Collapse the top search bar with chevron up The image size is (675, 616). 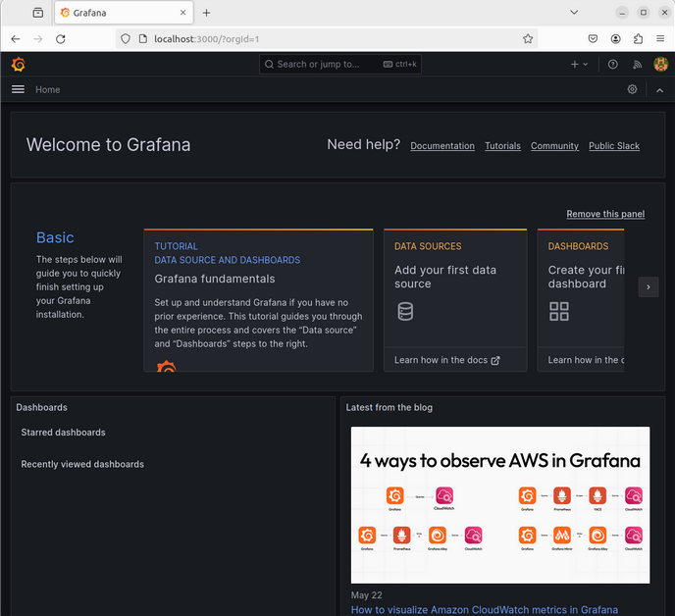click(659, 90)
